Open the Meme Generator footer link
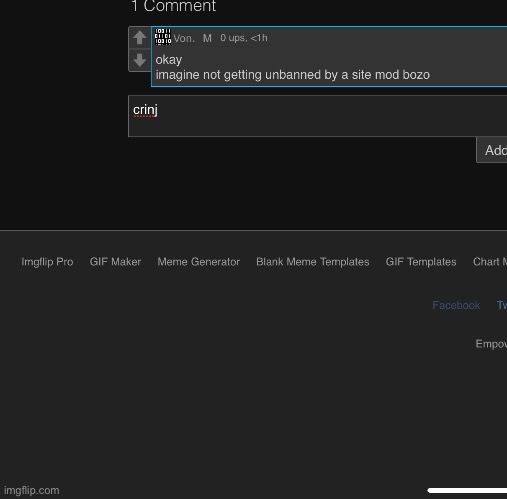Image resolution: width=507 pixels, height=499 pixels. tap(199, 262)
